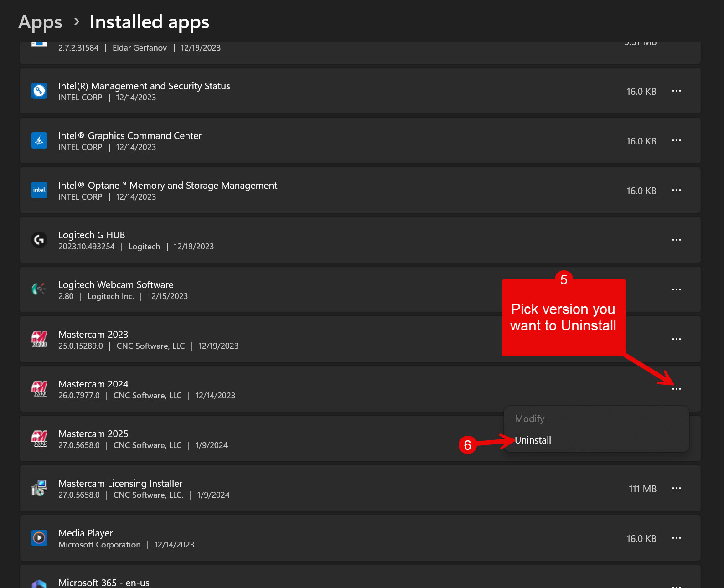Select the Logitech G HUB app name
724x588 pixels.
pos(92,235)
